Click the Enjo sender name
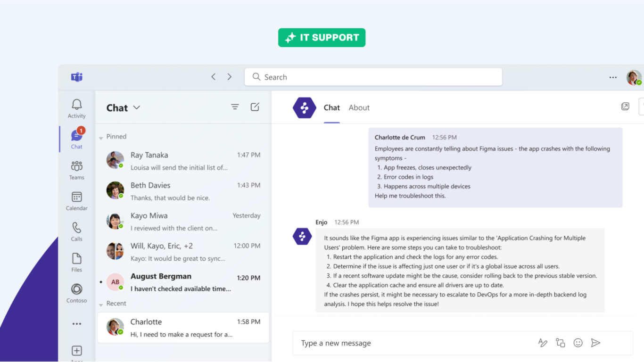This screenshot has width=644, height=362. pos(322,222)
